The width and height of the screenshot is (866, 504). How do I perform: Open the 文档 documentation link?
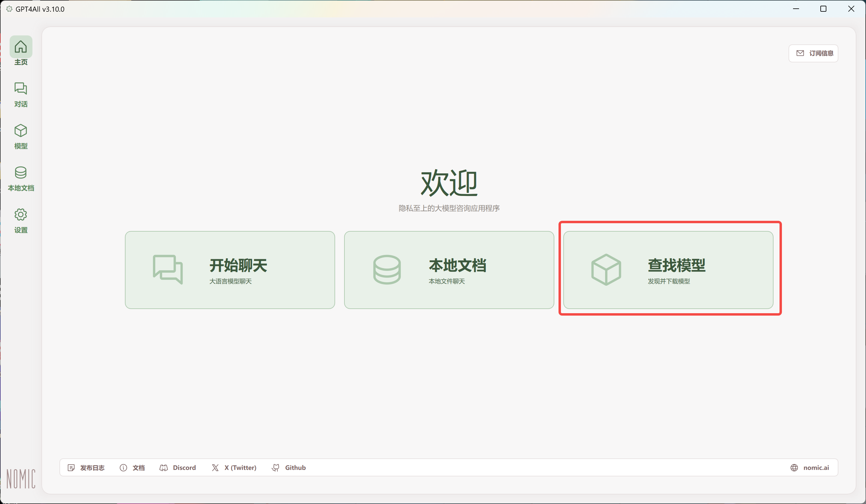point(138,468)
